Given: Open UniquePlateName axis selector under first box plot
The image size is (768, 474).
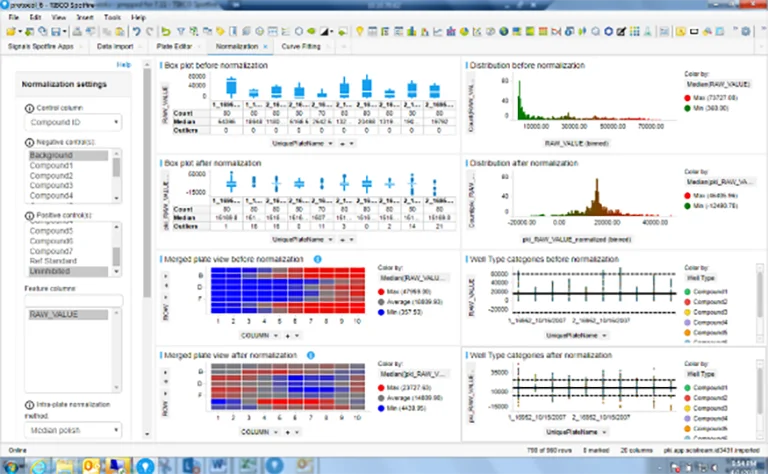Looking at the screenshot, I should coord(300,144).
